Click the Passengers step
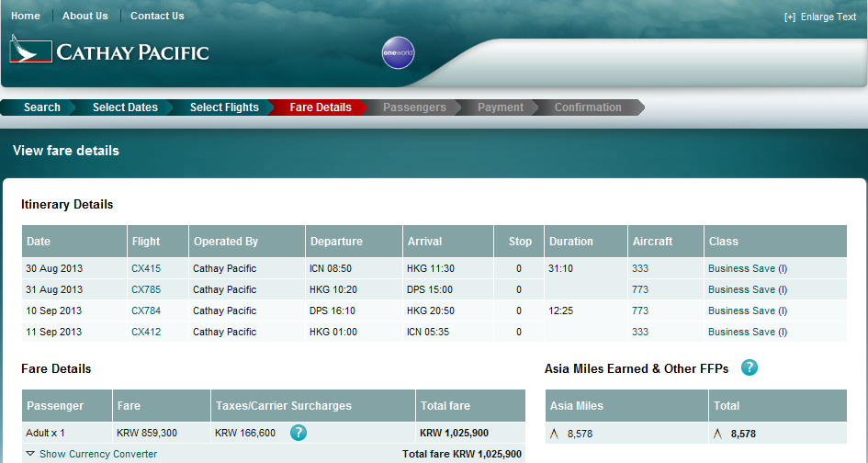 pos(414,107)
